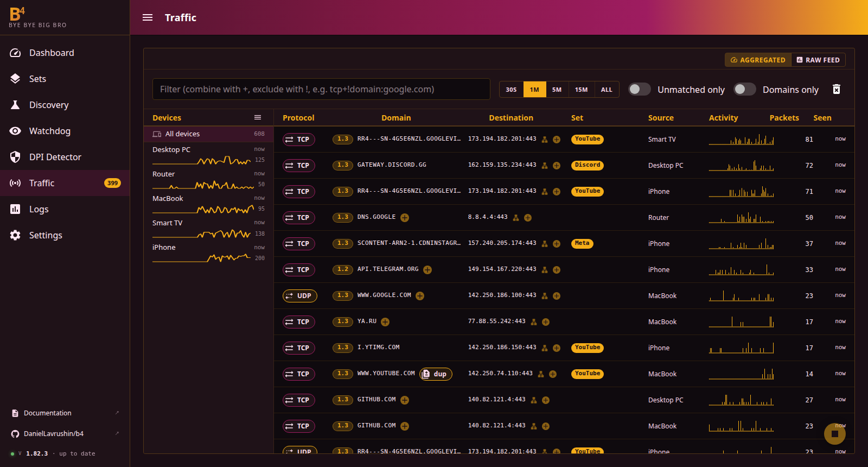Switch to Raw Feed view
Viewport: 868px width, 467px height.
pos(818,60)
